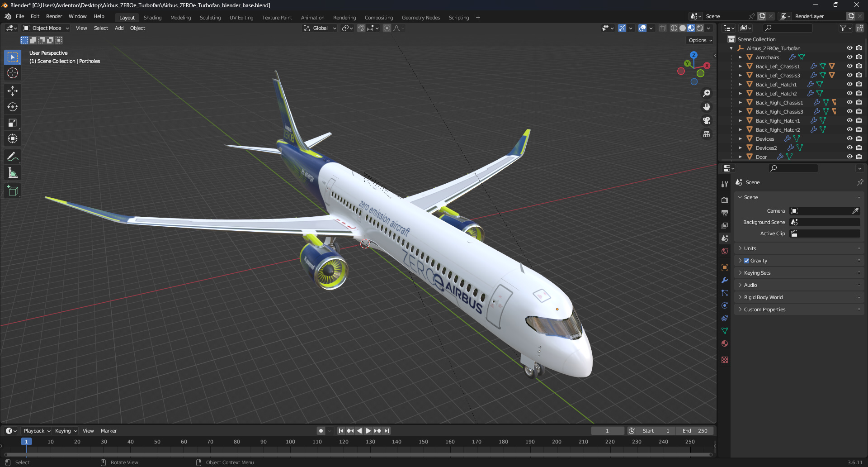Click the viewport pan hand icon
The image size is (868, 467).
click(707, 107)
